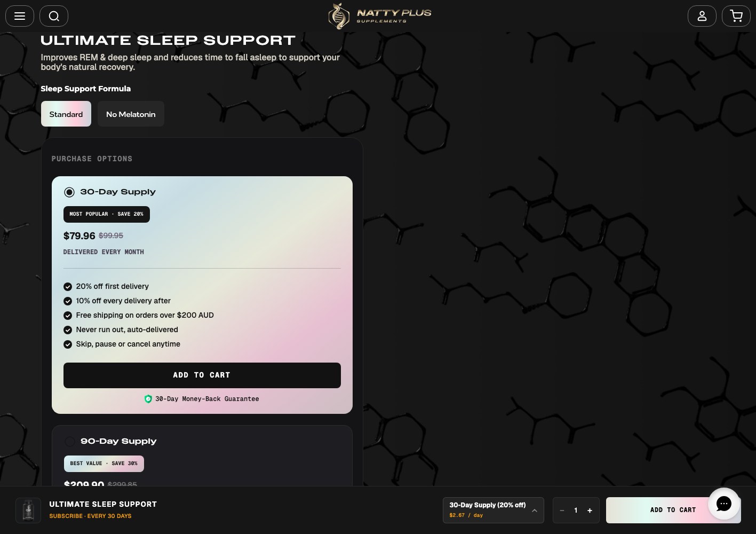The height and width of the screenshot is (534, 756).
Task: Click the MOST POPULAR · SAVE 20% badge
Action: click(107, 214)
